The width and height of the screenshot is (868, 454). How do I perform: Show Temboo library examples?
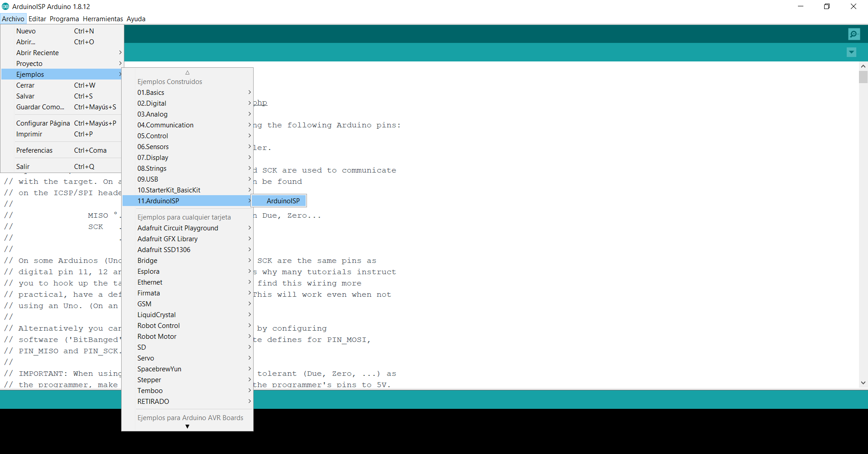(x=187, y=391)
